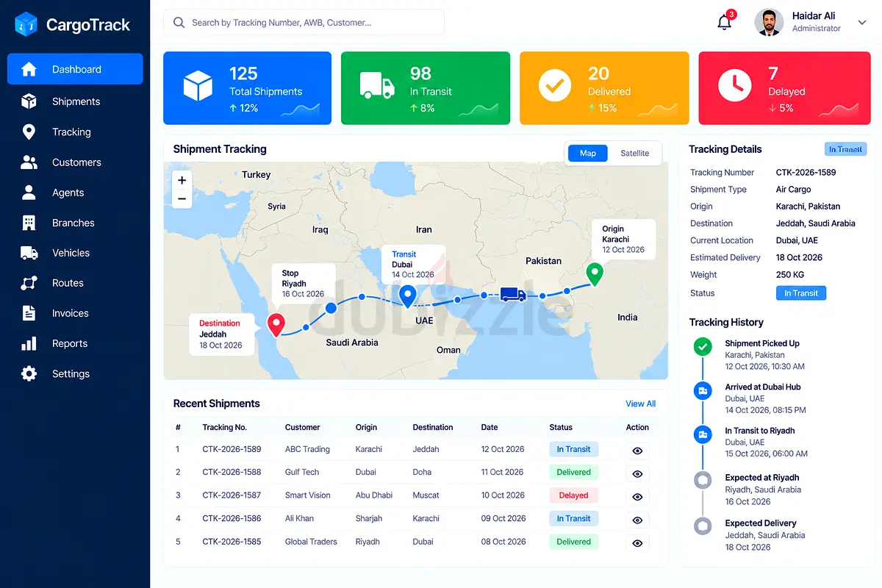Click Haidar Ali profile avatar

[x=769, y=22]
